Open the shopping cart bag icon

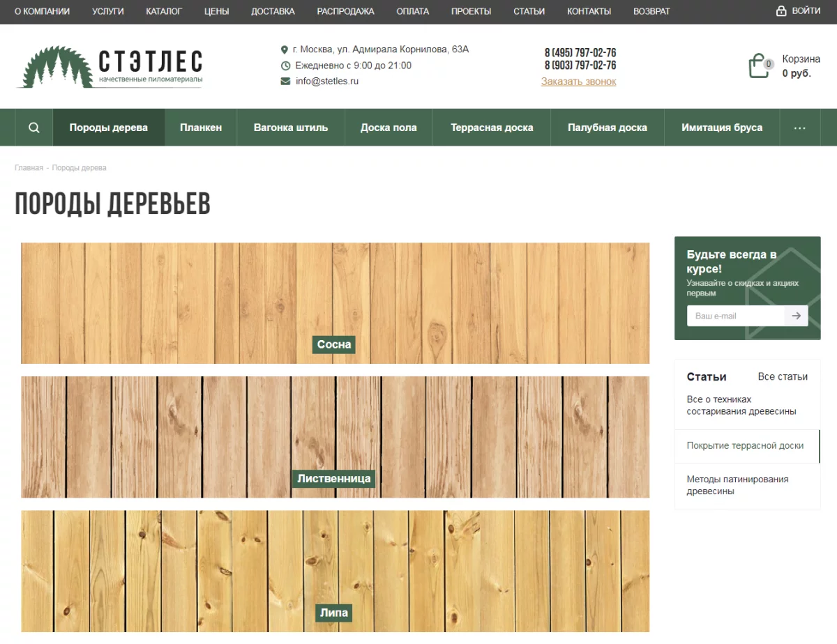click(x=760, y=66)
